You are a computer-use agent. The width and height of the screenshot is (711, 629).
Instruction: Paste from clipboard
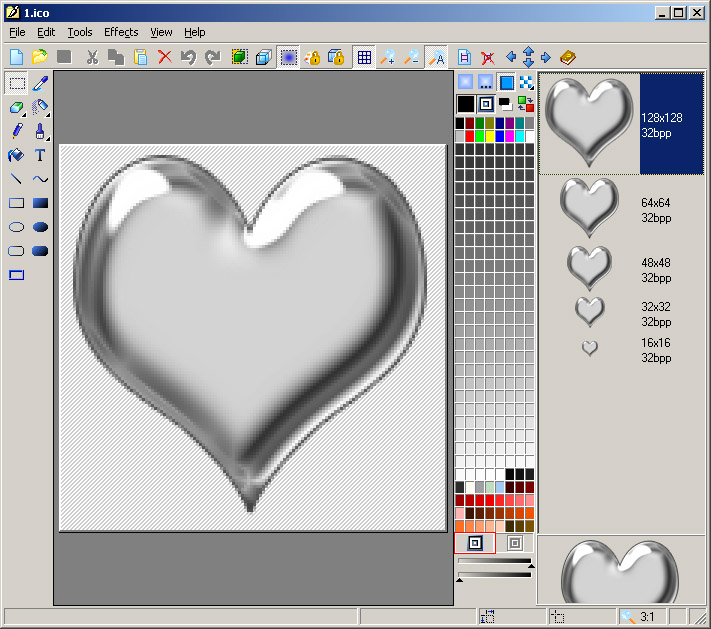(x=141, y=57)
